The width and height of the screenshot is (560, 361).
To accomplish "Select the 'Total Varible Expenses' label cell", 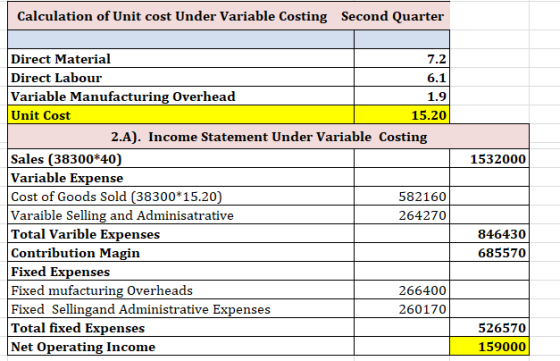I will tap(181, 234).
